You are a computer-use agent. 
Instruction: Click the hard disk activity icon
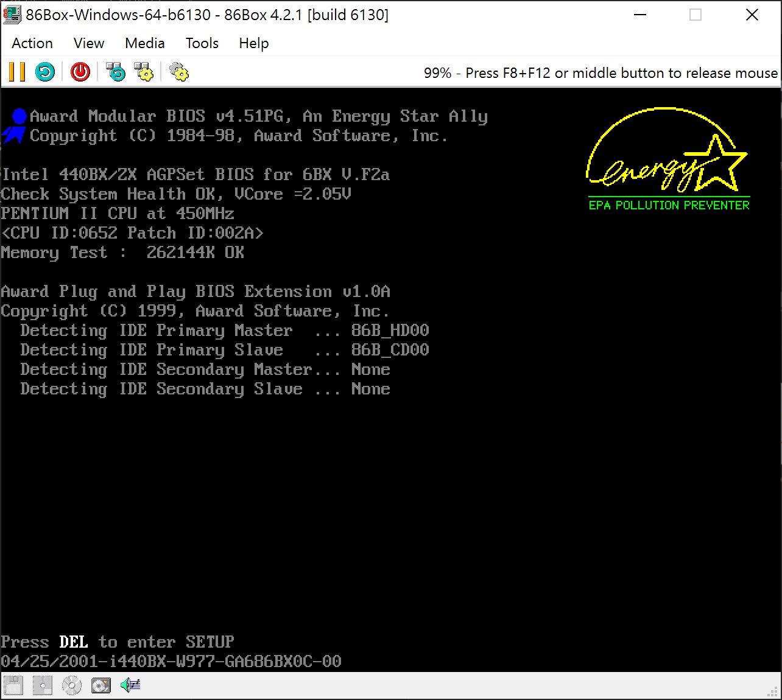100,685
